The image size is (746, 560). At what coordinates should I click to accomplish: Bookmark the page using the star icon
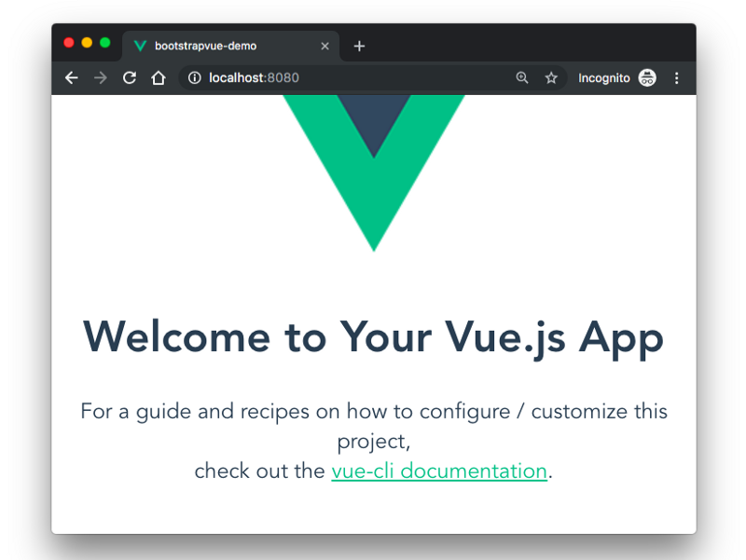(x=551, y=78)
